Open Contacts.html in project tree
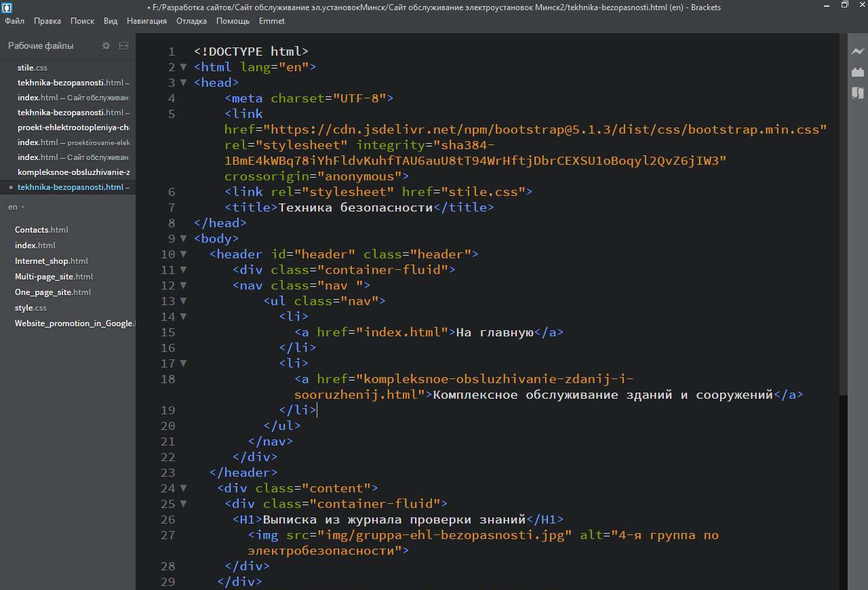The width and height of the screenshot is (868, 590). click(x=41, y=230)
